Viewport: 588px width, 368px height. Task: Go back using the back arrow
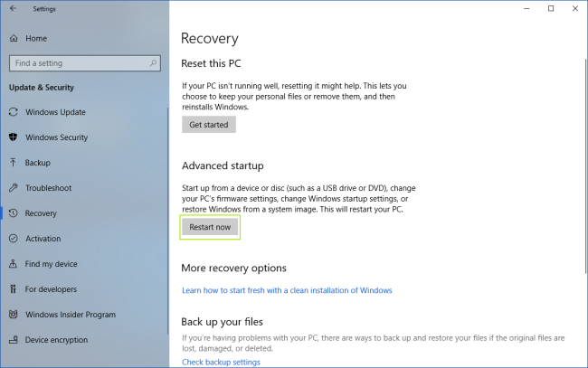coord(13,8)
